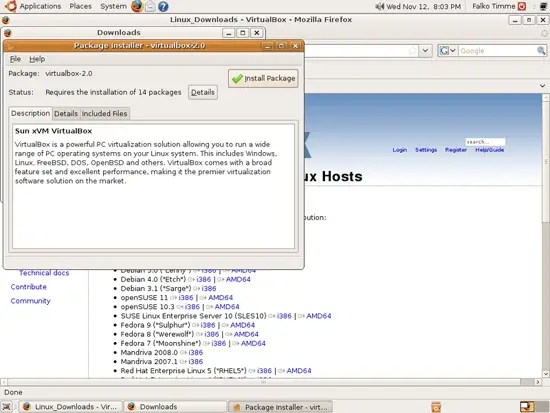
Task: Click i386 link for Mandriva 2007.1
Action: point(195,361)
